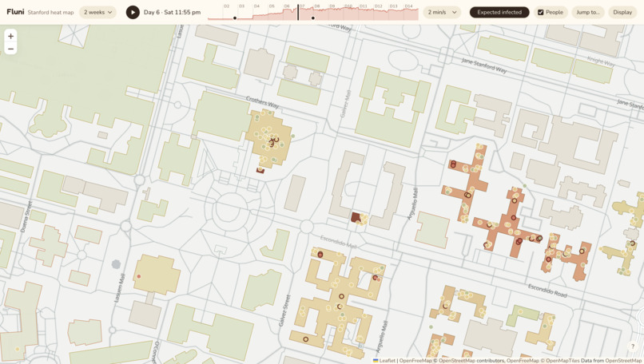Toggle the People checkbox

[540, 12]
